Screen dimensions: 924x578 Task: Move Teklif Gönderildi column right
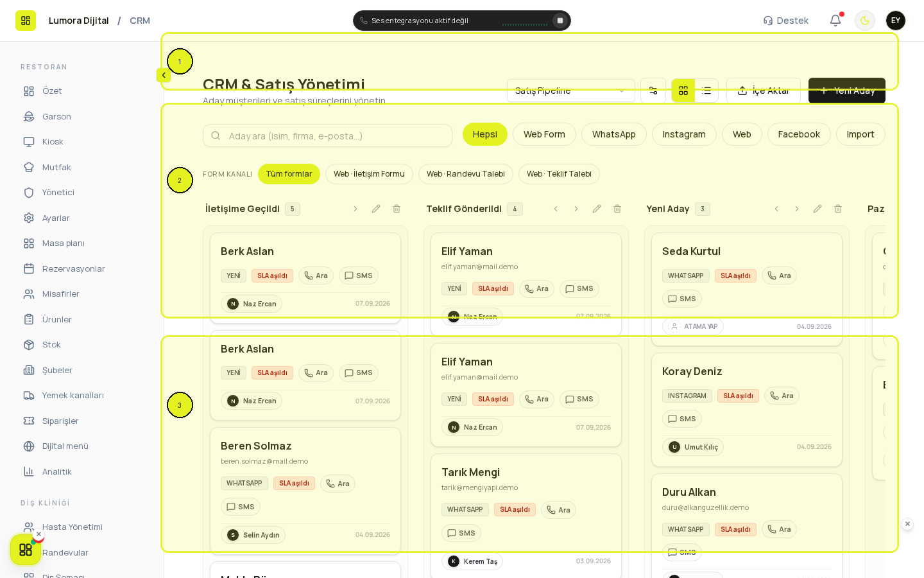point(576,209)
